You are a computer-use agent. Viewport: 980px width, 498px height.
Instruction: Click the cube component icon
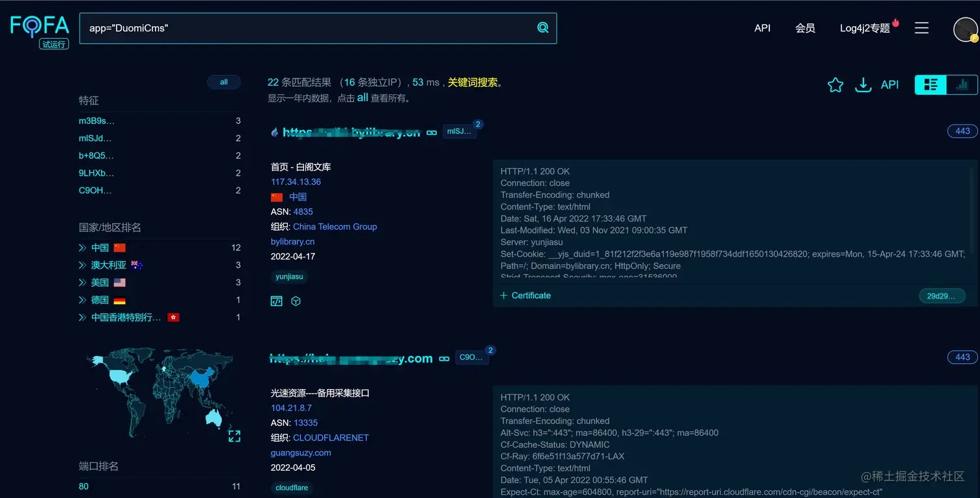click(296, 301)
